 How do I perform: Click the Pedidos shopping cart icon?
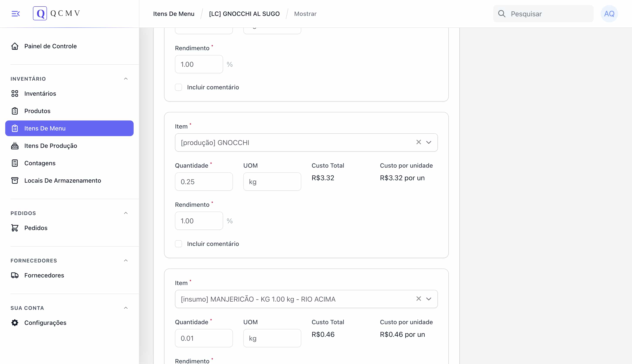pos(15,228)
